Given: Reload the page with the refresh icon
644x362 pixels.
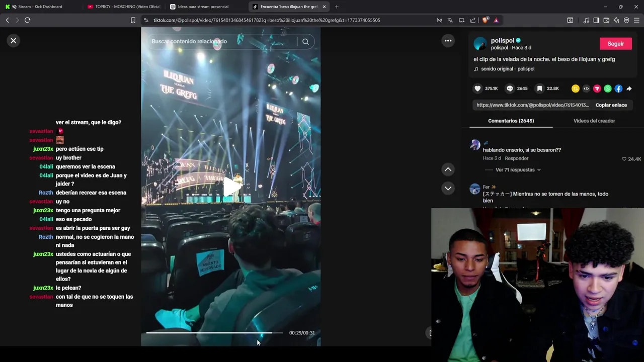Looking at the screenshot, I should tap(27, 20).
